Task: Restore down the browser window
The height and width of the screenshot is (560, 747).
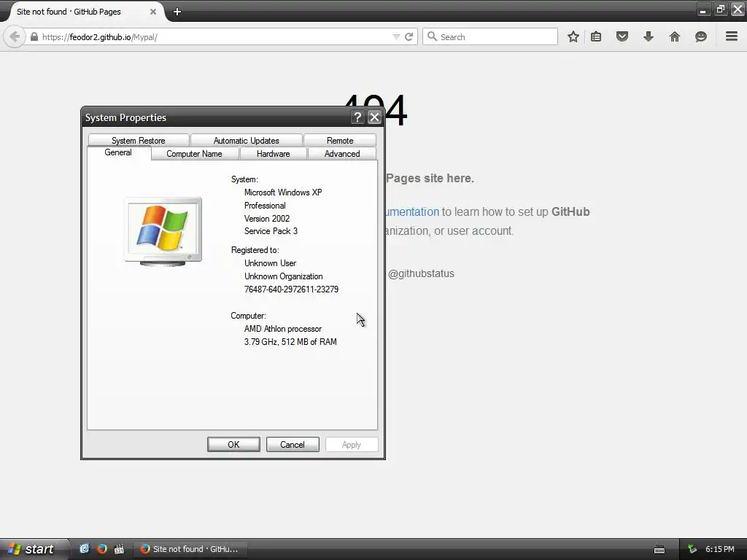Action: point(720,9)
